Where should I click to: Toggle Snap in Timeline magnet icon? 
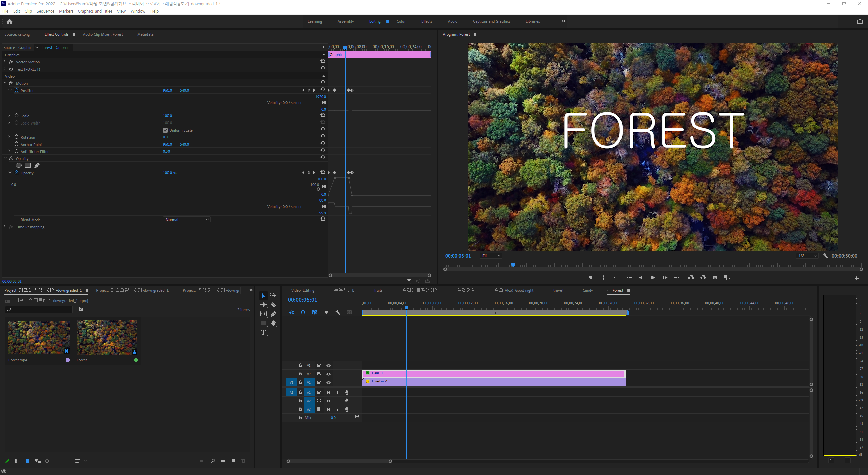coord(303,312)
